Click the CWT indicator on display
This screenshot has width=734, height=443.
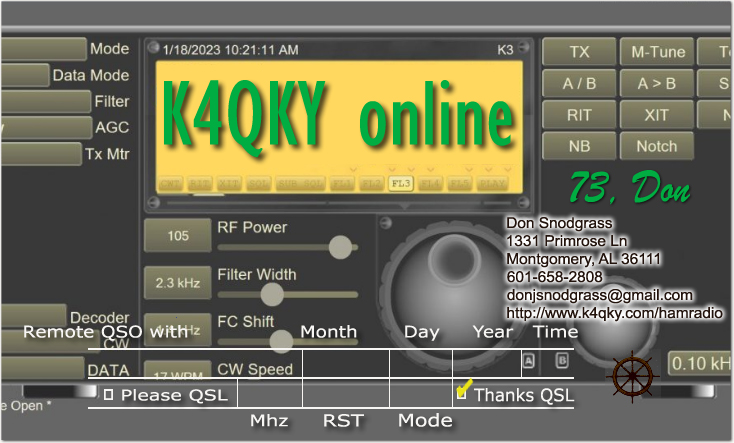170,183
